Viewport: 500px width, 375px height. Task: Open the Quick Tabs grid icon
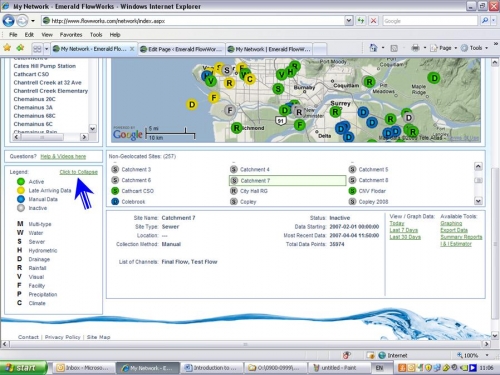coord(37,49)
